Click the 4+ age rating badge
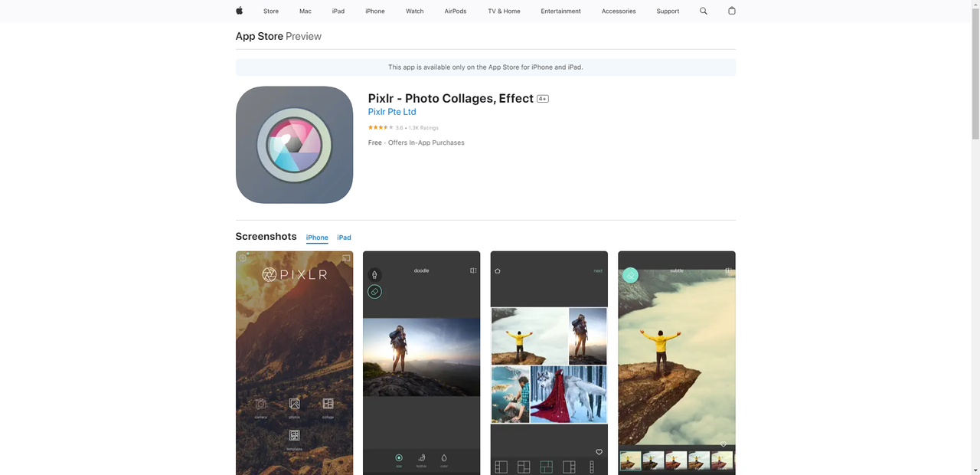 pos(543,99)
